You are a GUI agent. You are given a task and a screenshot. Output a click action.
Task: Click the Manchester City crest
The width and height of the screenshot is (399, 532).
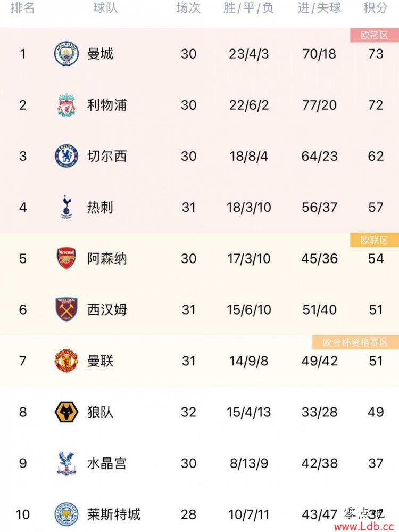tap(66, 54)
